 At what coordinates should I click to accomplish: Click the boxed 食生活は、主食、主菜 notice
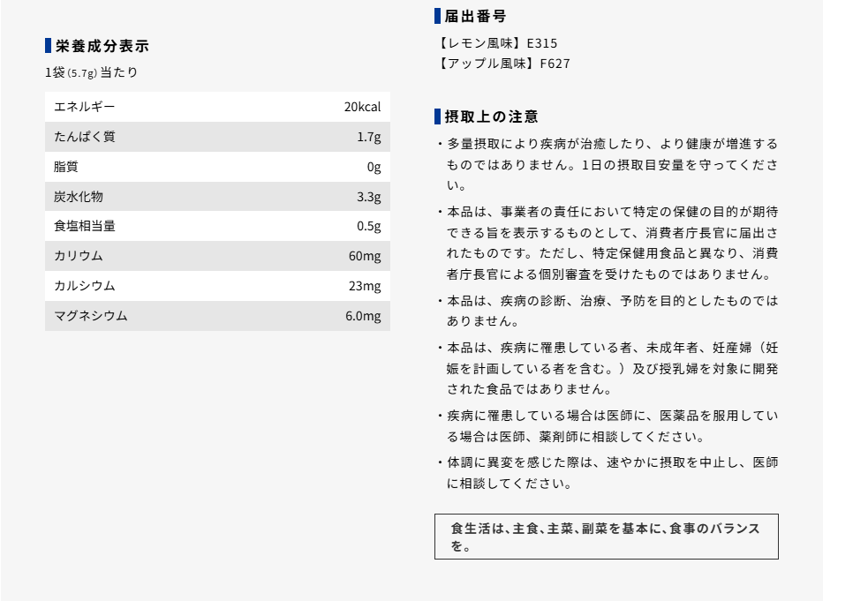tap(606, 537)
